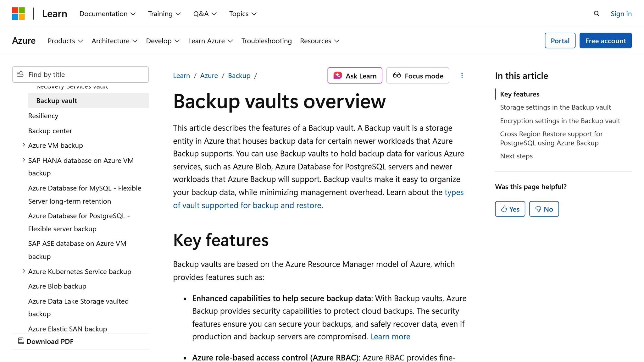Open the More actions three-dot menu

[462, 75]
